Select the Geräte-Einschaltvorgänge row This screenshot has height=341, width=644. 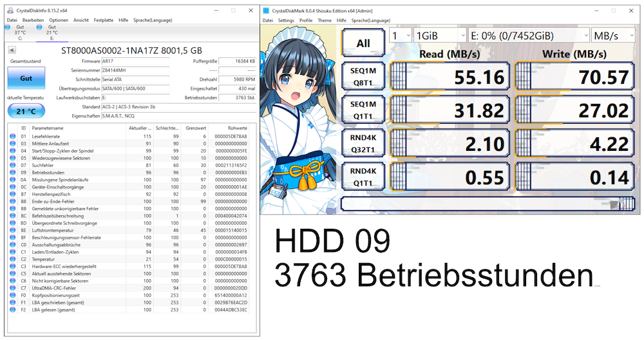pyautogui.click(x=129, y=187)
